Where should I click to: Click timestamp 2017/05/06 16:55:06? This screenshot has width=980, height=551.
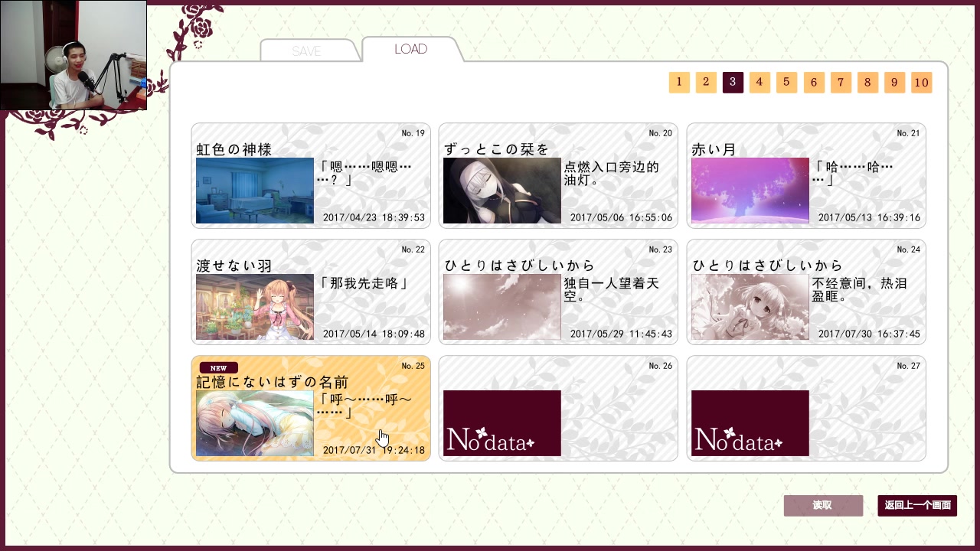(621, 217)
